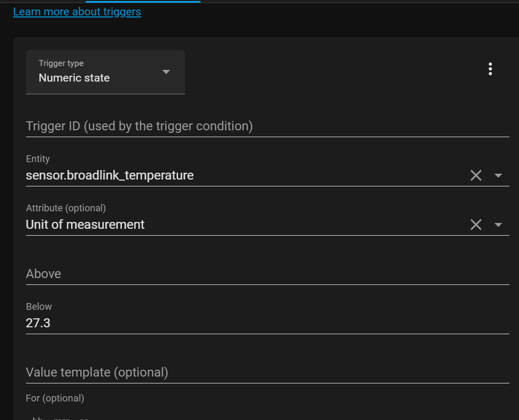Click the Attribute dropdown caret icon

(x=497, y=224)
